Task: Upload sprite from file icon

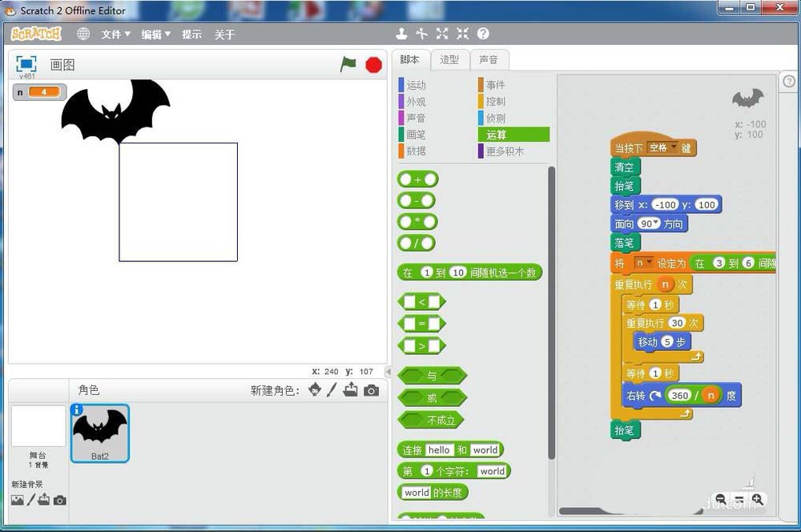Action: [x=351, y=390]
